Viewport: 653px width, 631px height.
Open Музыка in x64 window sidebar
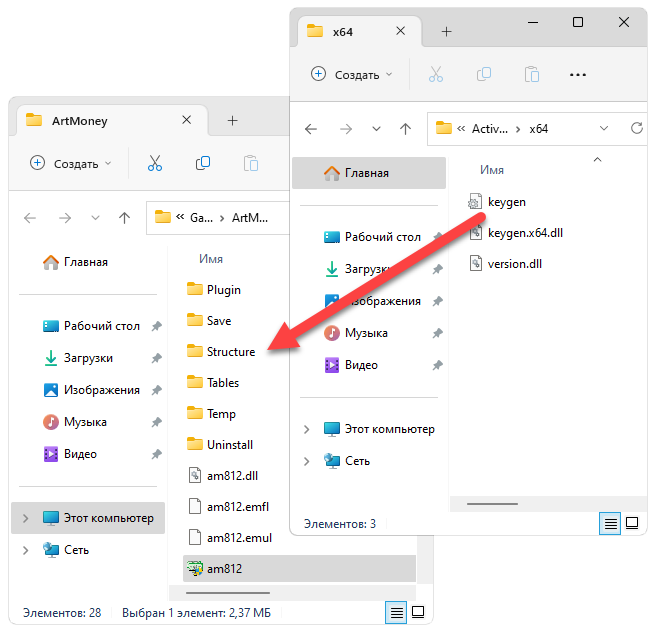(x=356, y=333)
